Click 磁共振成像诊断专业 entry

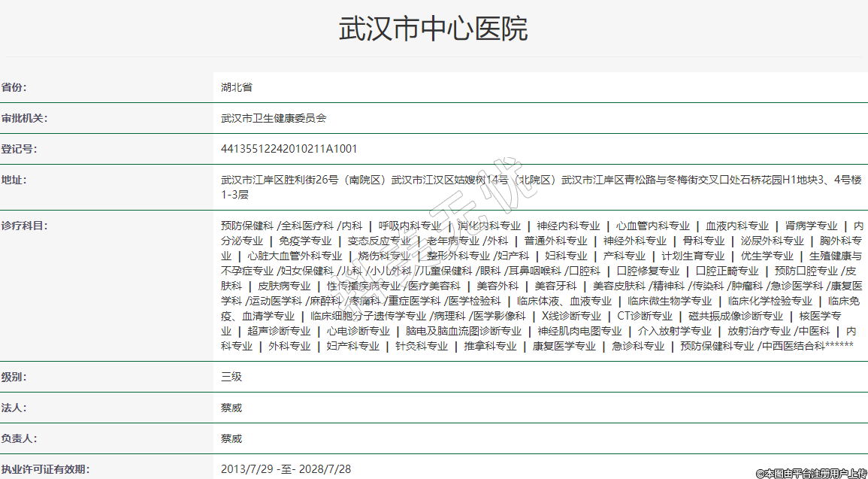735,316
